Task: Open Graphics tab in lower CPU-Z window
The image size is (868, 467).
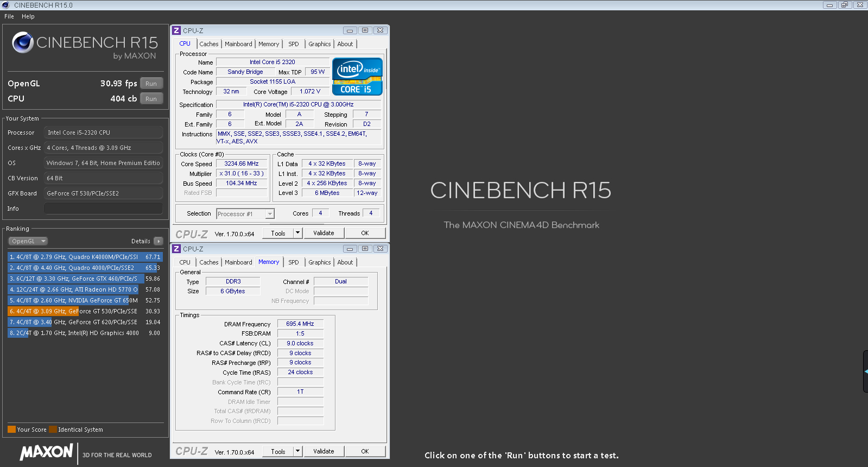Action: point(320,262)
